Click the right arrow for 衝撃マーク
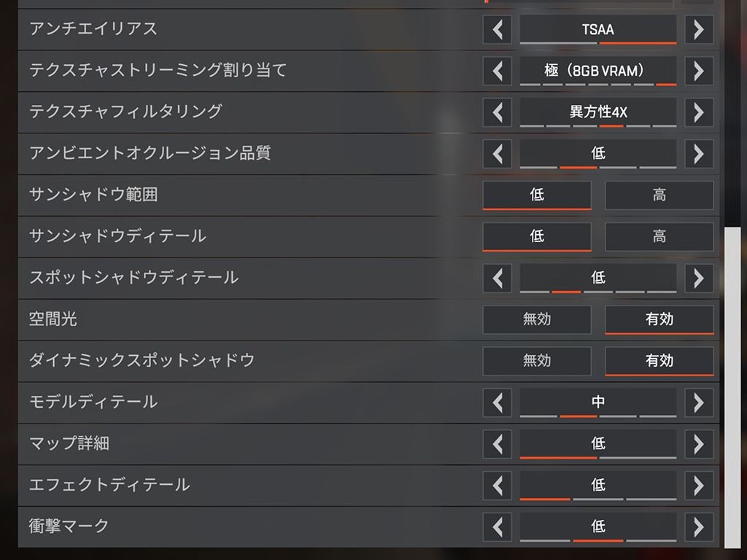This screenshot has height=560, width=747. pyautogui.click(x=699, y=526)
